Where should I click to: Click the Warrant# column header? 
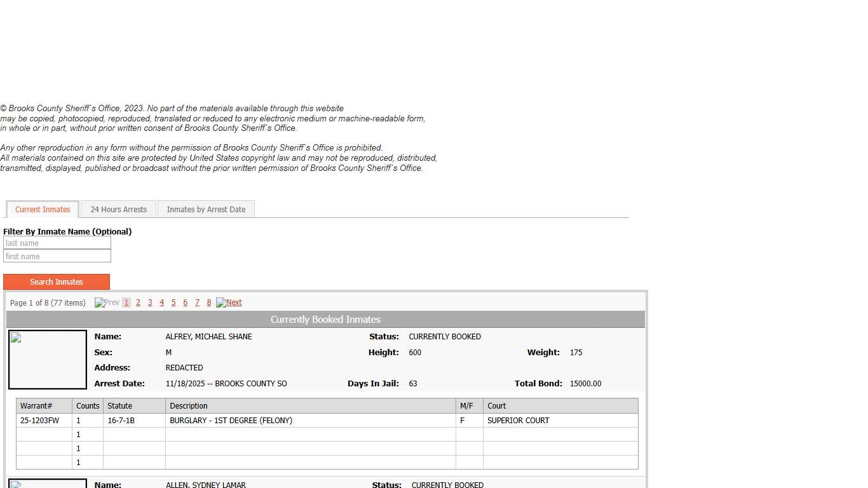(x=36, y=406)
